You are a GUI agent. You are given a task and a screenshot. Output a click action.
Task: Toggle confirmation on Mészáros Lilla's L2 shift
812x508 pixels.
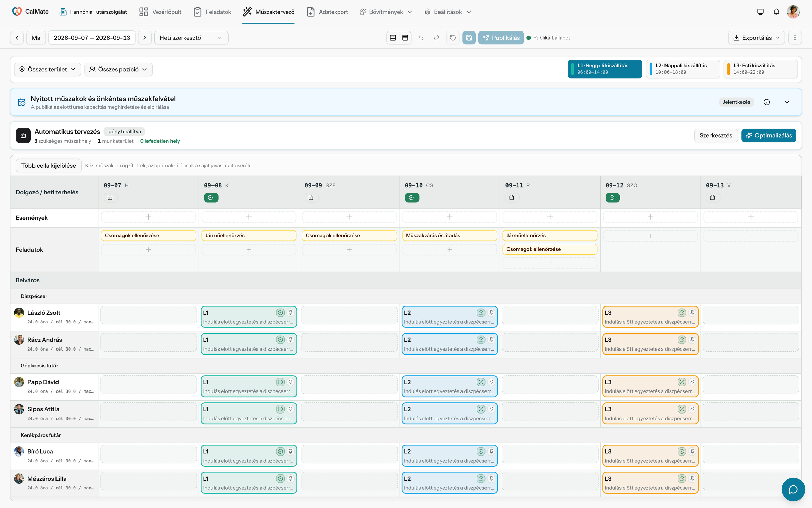click(481, 479)
